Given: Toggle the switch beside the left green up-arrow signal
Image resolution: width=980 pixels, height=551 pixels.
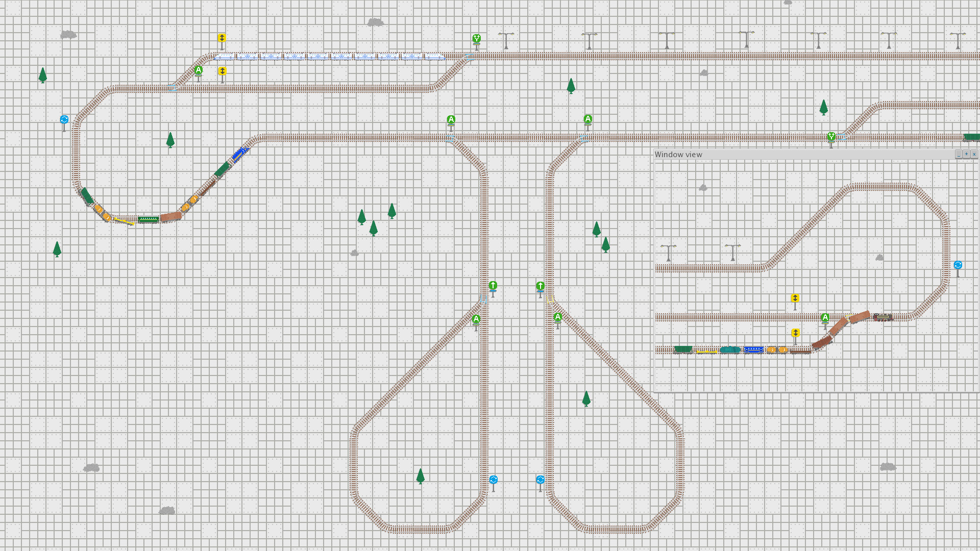Looking at the screenshot, I should [483, 299].
